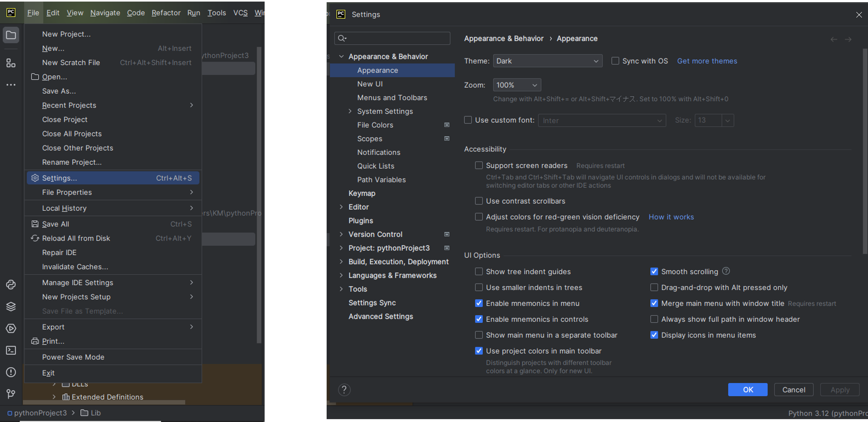The width and height of the screenshot is (868, 422).
Task: Open the Problems tool window icon
Action: click(11, 372)
